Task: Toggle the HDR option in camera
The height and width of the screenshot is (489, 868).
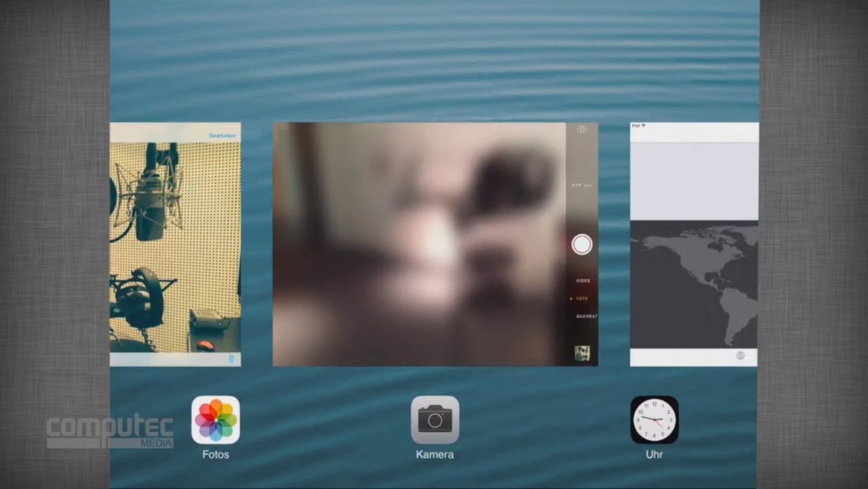Action: click(582, 184)
